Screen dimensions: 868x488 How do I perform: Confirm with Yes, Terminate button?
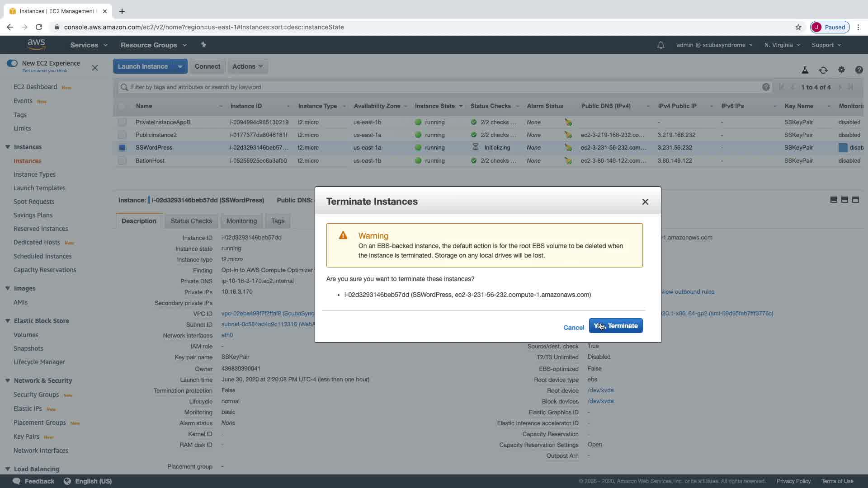615,326
